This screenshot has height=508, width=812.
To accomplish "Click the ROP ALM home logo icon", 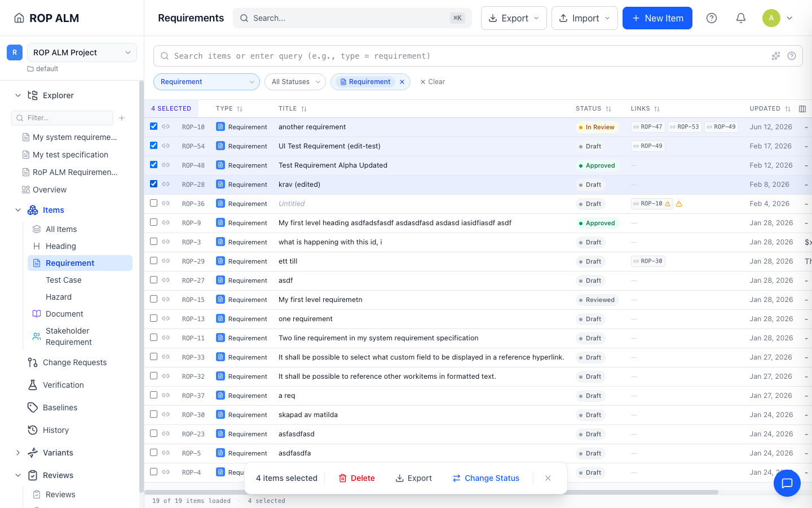I will (x=19, y=18).
